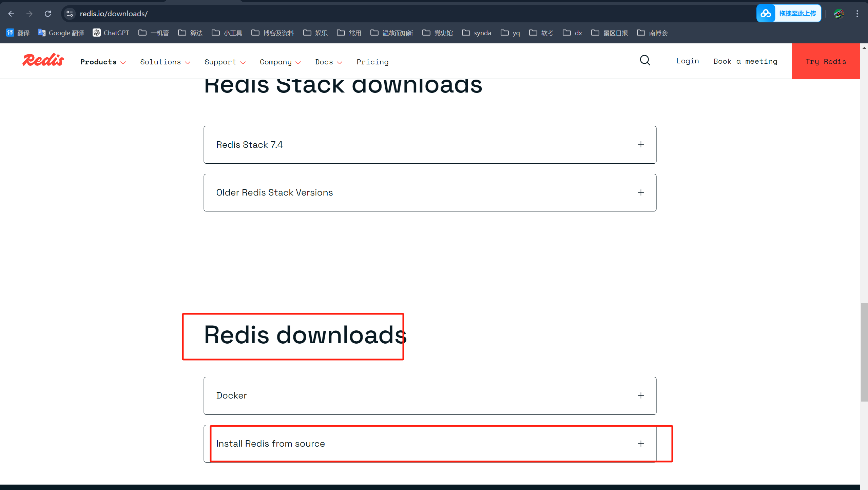Click the browser back arrow
868x490 pixels.
click(11, 14)
